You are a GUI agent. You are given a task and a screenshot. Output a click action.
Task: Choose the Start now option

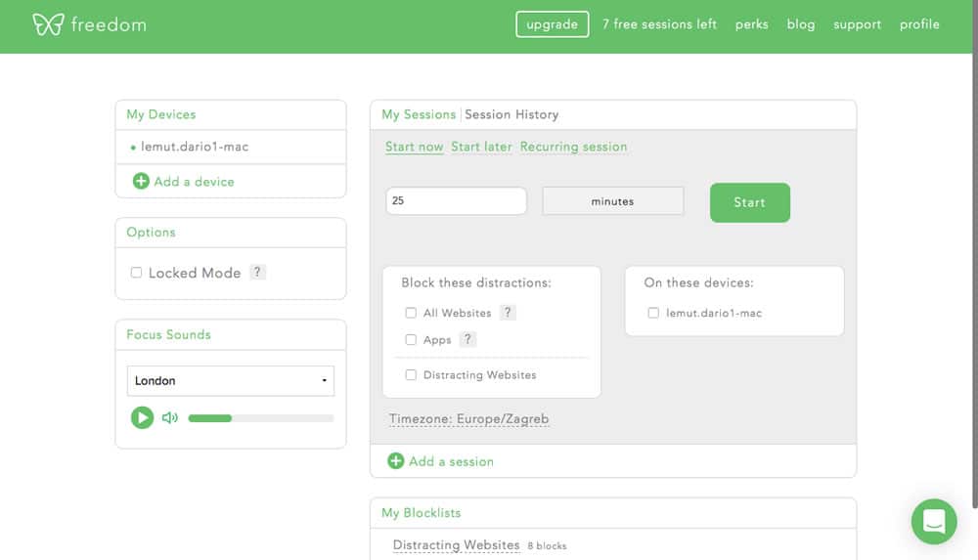[x=414, y=147]
